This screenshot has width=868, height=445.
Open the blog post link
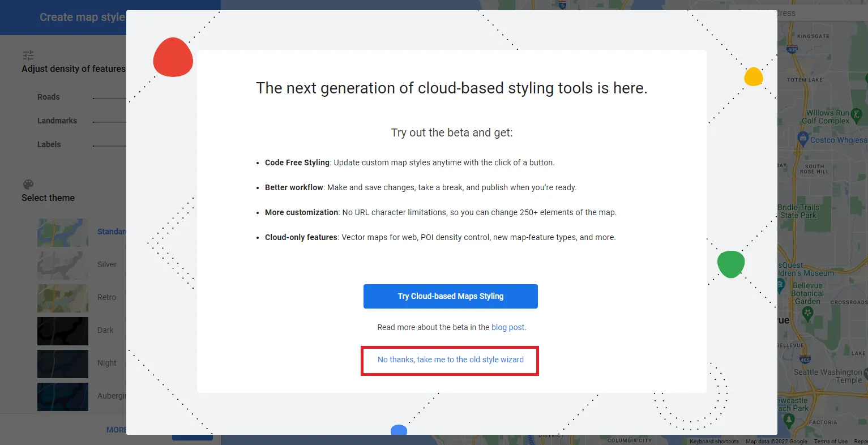point(508,327)
